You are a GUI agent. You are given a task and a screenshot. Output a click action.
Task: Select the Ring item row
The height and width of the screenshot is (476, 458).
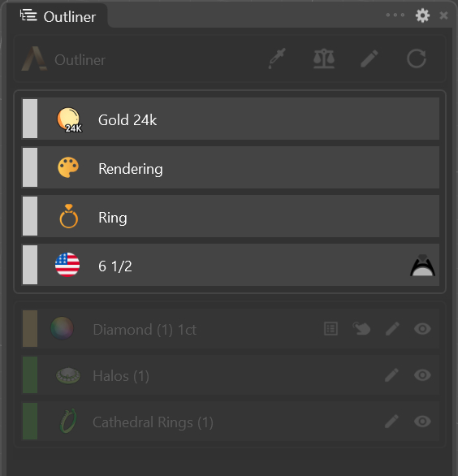click(x=231, y=216)
